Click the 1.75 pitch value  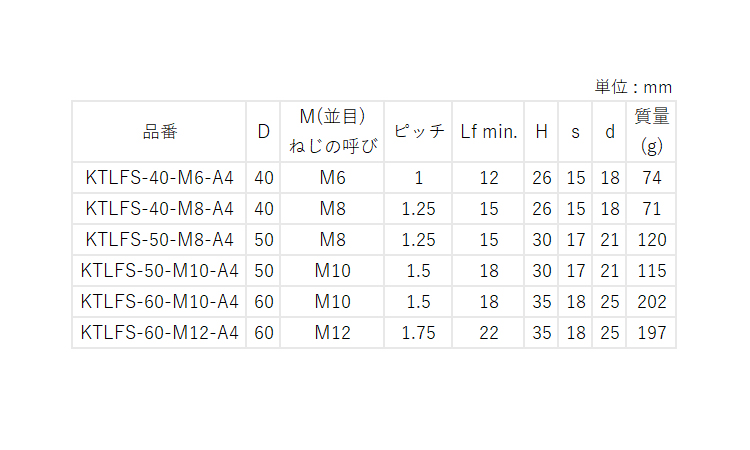click(x=418, y=333)
